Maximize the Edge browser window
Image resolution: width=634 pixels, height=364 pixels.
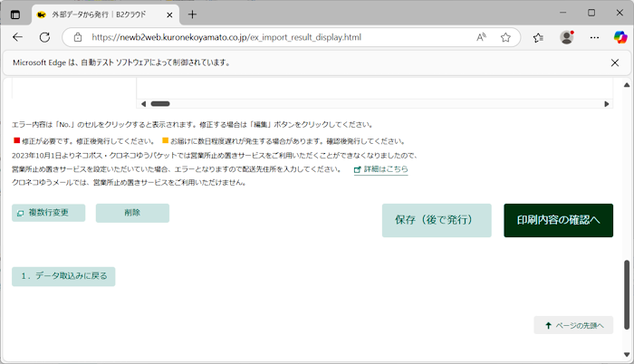[x=591, y=13]
